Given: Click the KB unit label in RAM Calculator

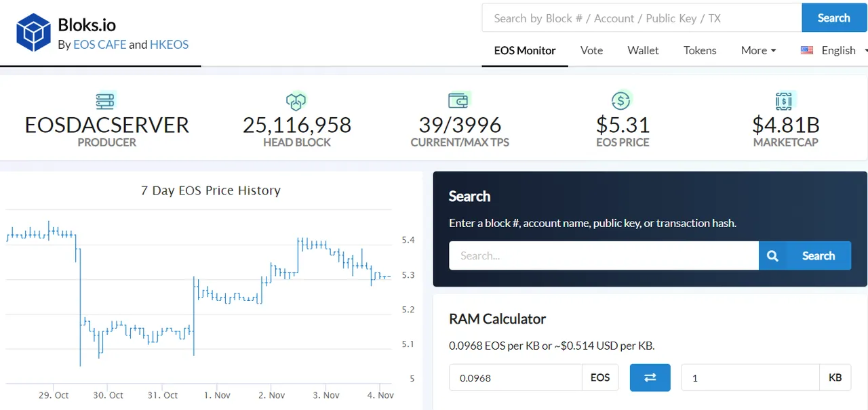Looking at the screenshot, I should (x=835, y=377).
